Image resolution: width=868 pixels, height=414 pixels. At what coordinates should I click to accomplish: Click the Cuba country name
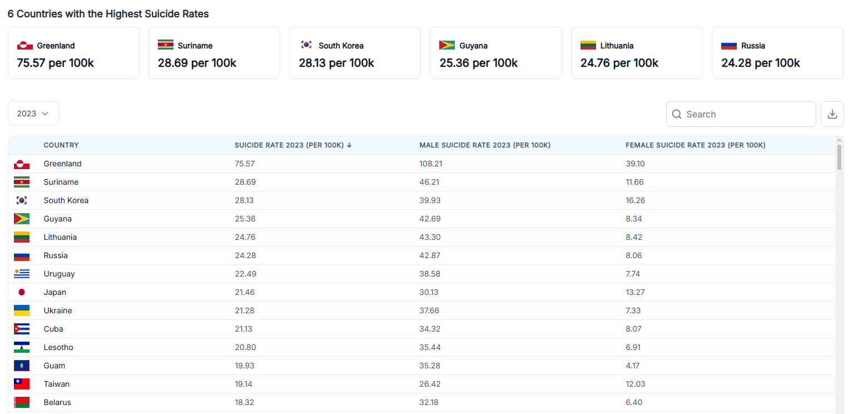coord(53,329)
